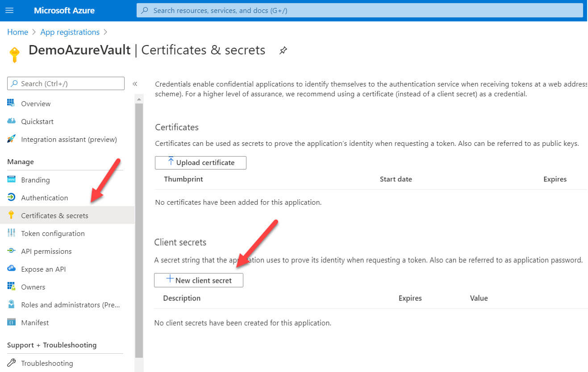Click the magnifier icon in sidebar search
588x372 pixels.
tap(15, 83)
